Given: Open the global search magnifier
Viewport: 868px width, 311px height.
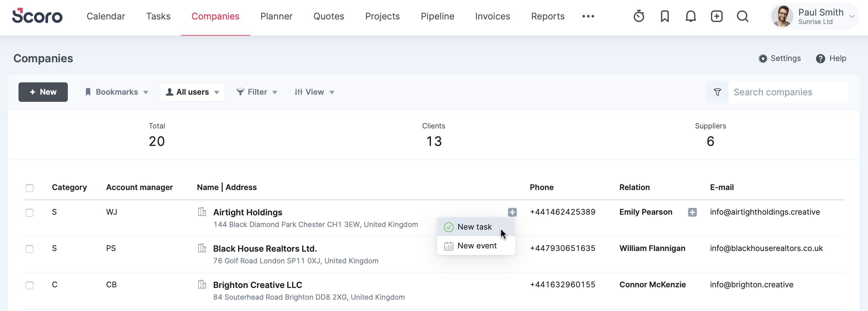Looking at the screenshot, I should [742, 16].
